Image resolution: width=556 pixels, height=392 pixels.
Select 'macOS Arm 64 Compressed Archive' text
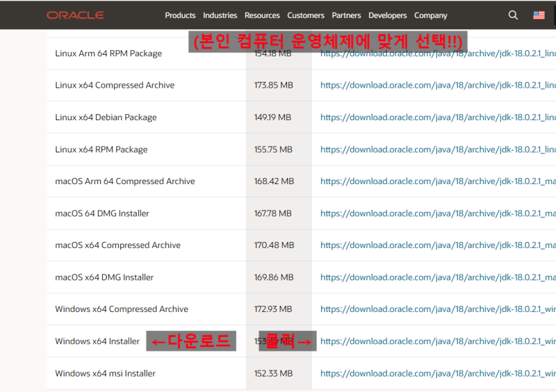point(125,181)
